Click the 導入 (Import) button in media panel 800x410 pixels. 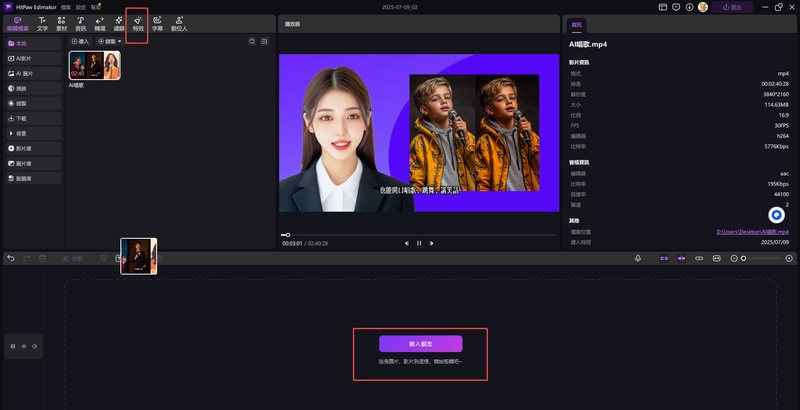pyautogui.click(x=81, y=41)
